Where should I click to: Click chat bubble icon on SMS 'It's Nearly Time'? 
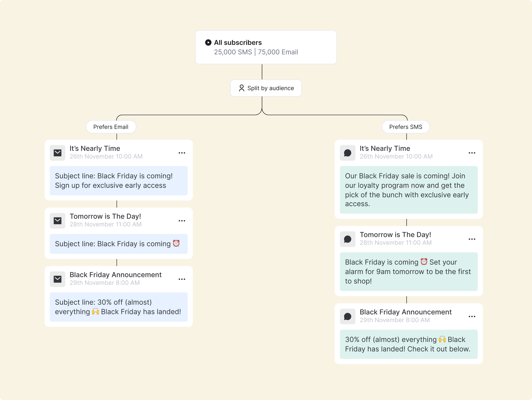(x=348, y=153)
